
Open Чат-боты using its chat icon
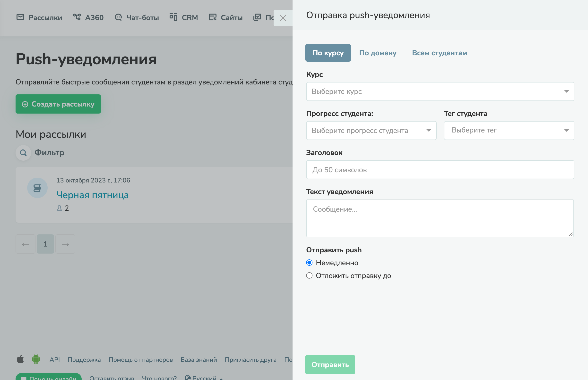[118, 17]
